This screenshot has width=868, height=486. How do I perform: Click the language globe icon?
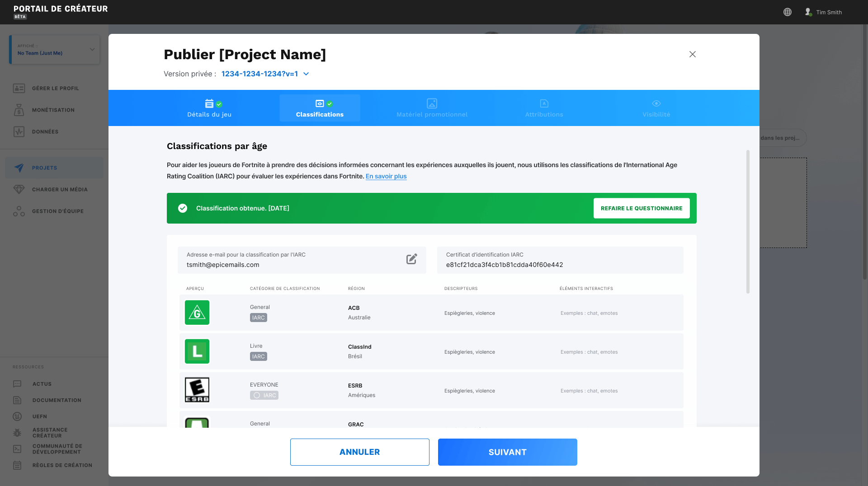pos(788,12)
